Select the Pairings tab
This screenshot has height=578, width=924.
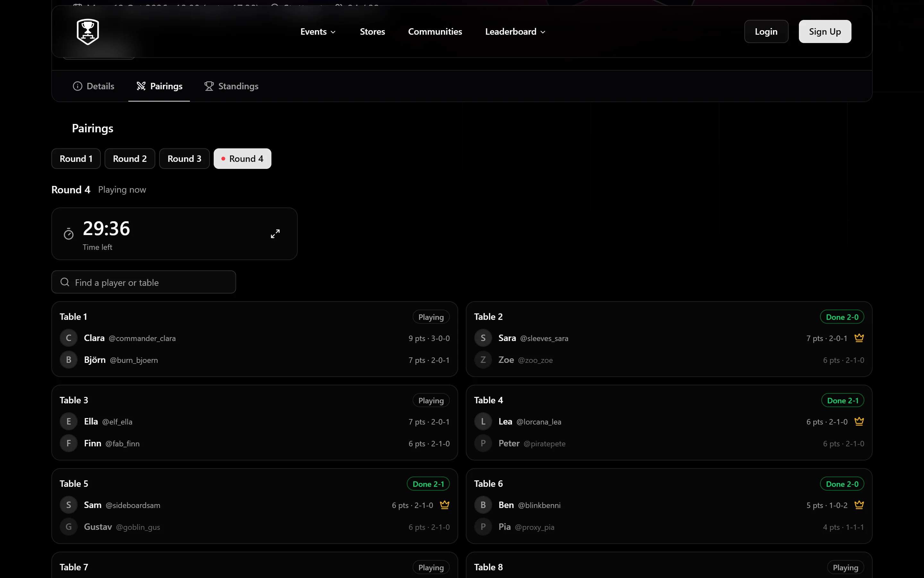point(159,86)
